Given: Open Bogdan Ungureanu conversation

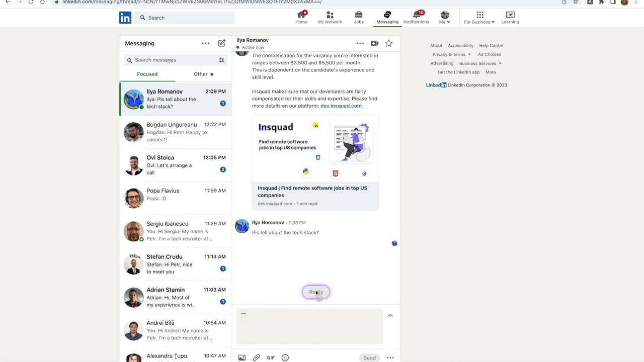Looking at the screenshot, I should [176, 132].
